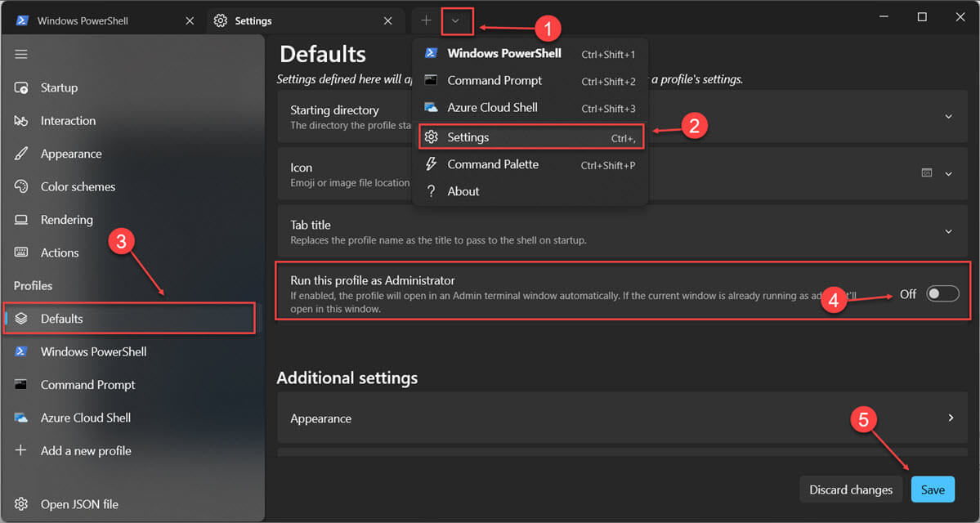Click the Actions keyboard icon

[x=21, y=253]
